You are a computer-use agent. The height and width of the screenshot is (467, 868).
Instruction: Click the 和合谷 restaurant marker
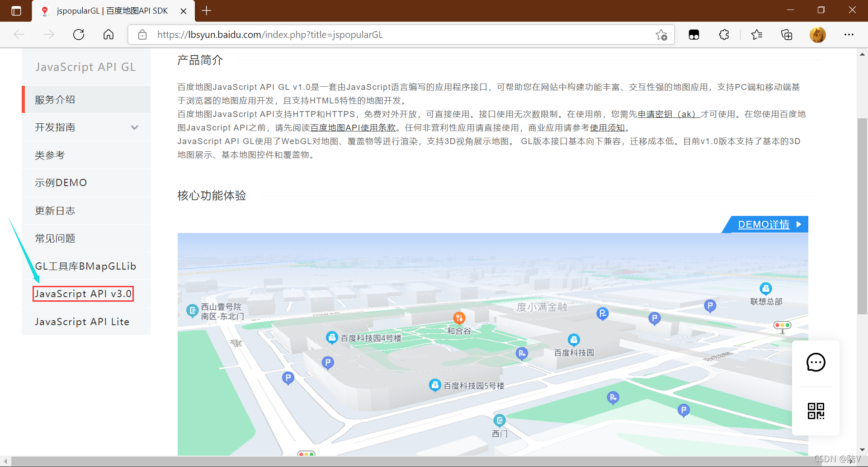tap(459, 318)
